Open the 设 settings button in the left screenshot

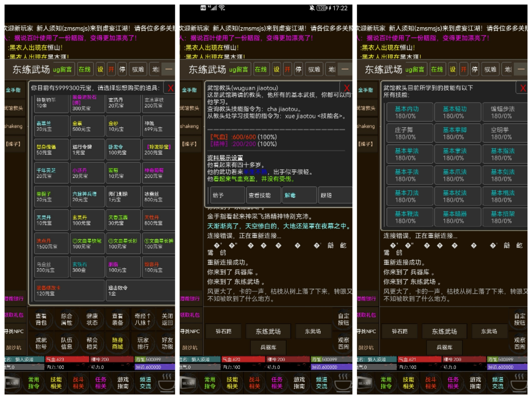click(x=100, y=69)
